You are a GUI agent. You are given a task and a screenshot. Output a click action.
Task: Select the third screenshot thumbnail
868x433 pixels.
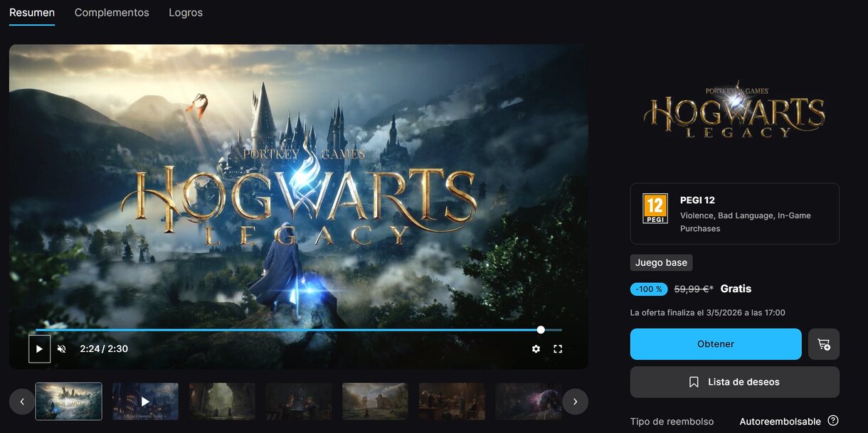[x=222, y=402]
